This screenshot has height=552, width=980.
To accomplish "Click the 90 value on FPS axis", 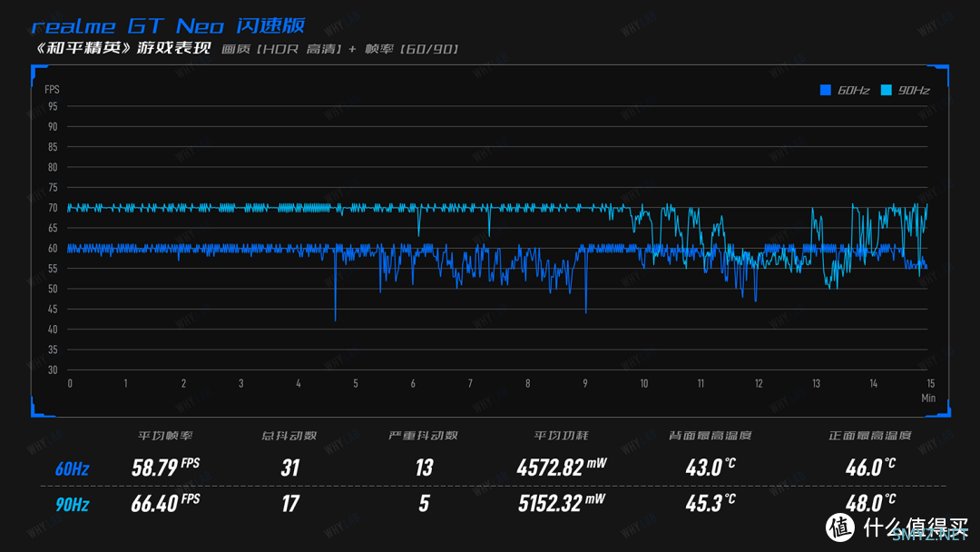I will coord(53,127).
